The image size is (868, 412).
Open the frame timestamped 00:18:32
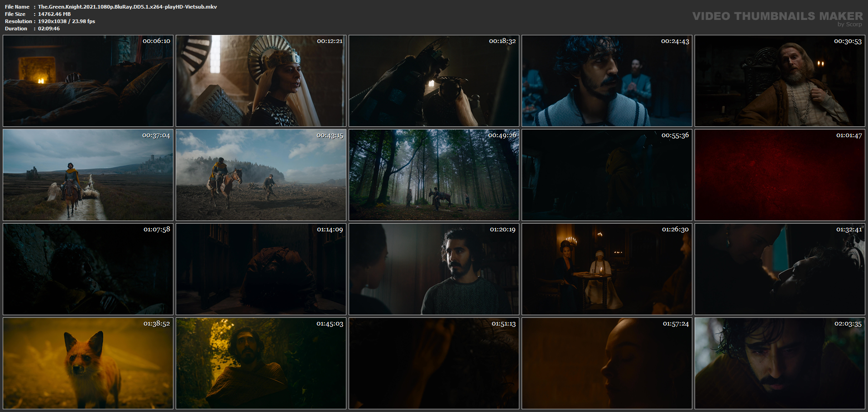click(x=434, y=81)
